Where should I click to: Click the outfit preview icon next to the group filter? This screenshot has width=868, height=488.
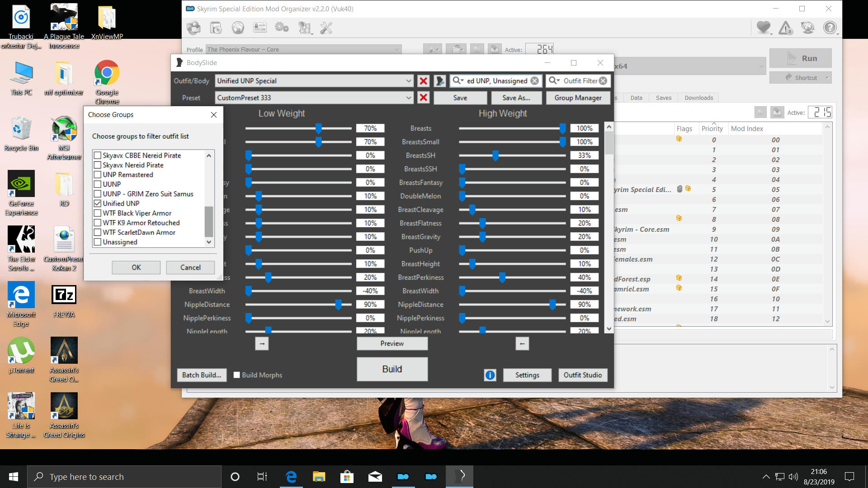coord(439,81)
